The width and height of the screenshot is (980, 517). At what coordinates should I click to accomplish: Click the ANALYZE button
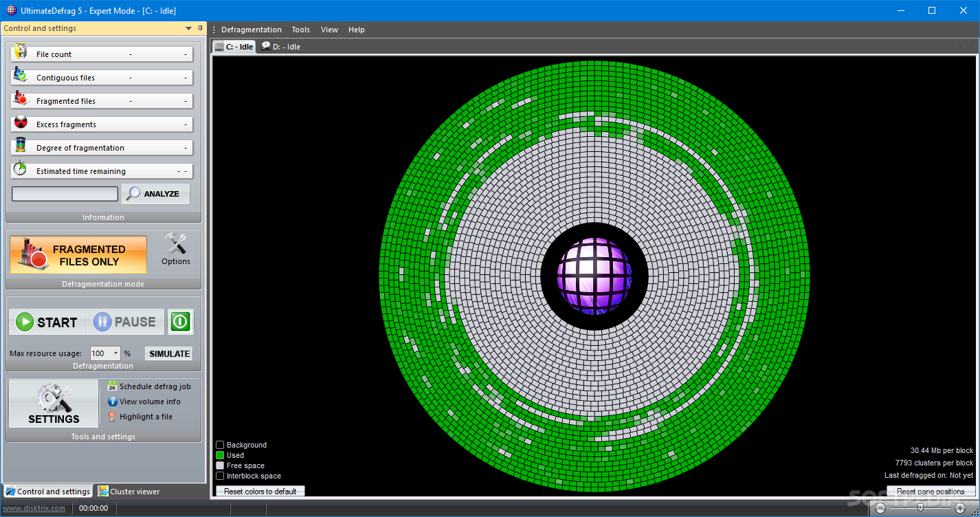click(x=155, y=194)
